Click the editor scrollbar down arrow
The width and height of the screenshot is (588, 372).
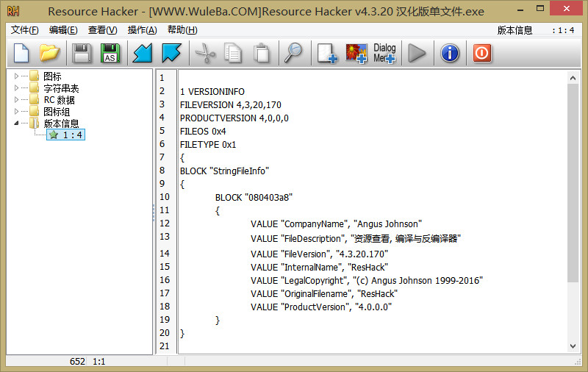point(573,346)
